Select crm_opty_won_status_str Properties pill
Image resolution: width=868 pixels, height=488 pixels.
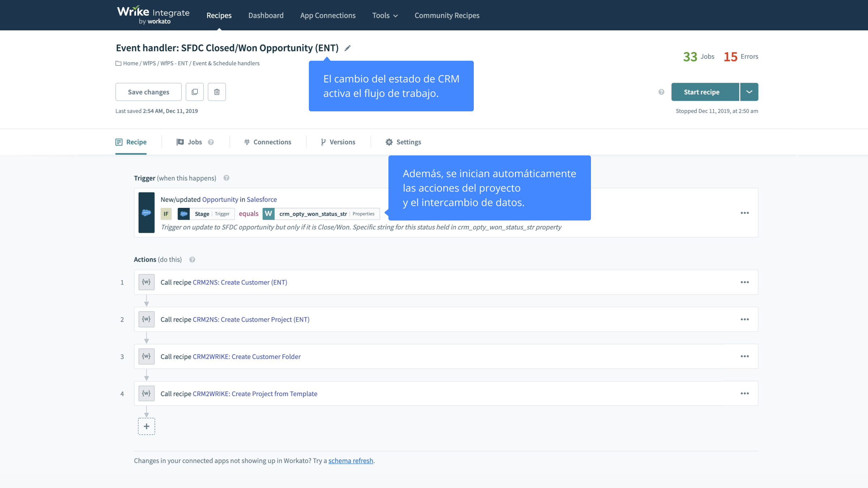click(x=321, y=214)
